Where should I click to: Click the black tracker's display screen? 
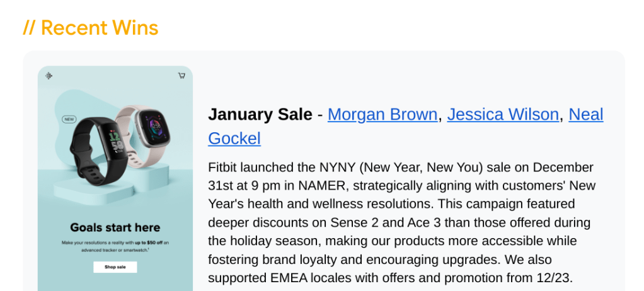[x=115, y=140]
